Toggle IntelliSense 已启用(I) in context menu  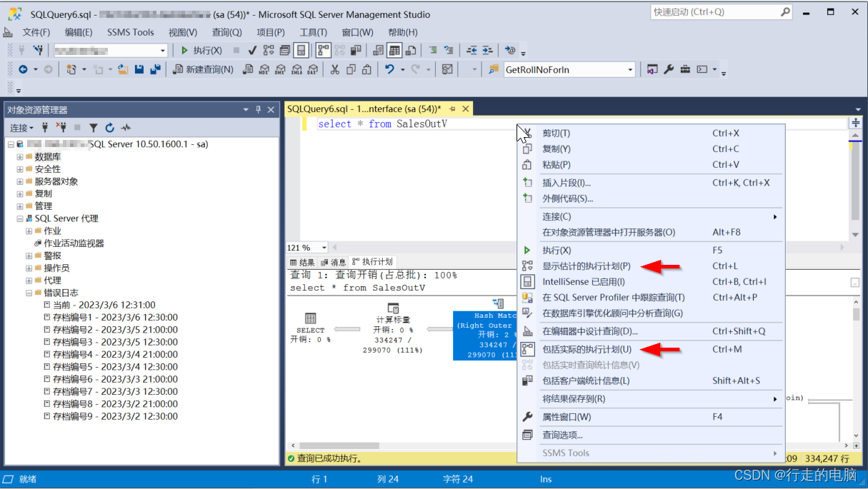[650, 282]
